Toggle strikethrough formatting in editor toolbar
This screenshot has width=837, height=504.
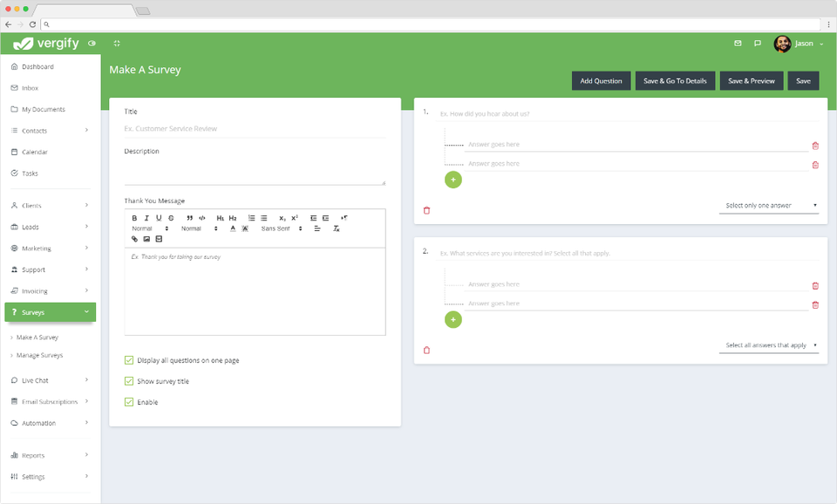(171, 218)
